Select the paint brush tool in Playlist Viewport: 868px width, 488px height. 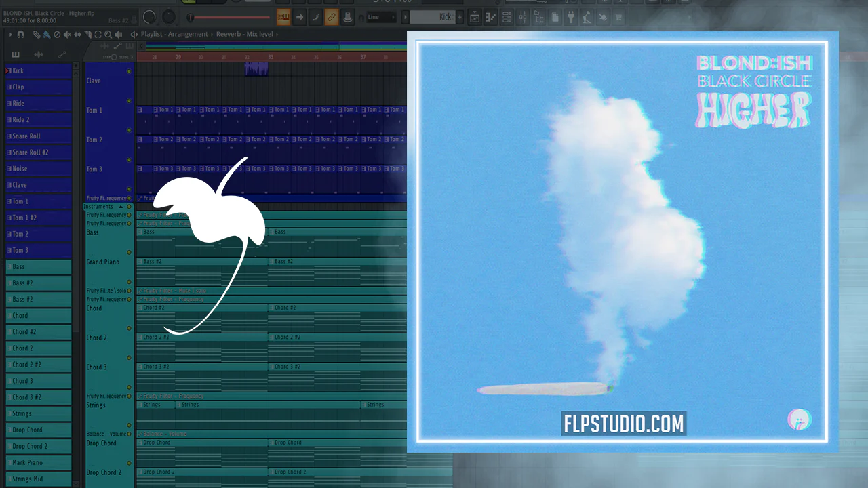pyautogui.click(x=46, y=34)
